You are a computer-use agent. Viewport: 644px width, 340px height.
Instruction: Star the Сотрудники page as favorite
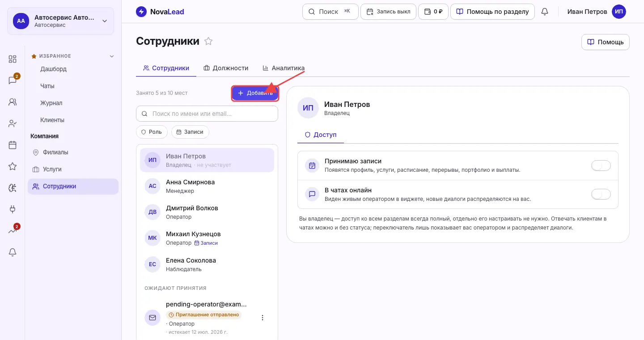(208, 41)
